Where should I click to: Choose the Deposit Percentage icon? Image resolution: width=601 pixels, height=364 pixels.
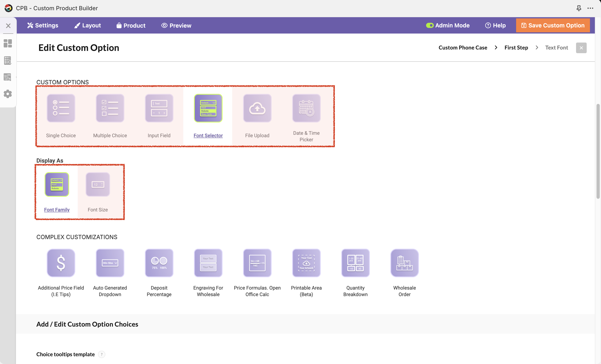coord(159,263)
